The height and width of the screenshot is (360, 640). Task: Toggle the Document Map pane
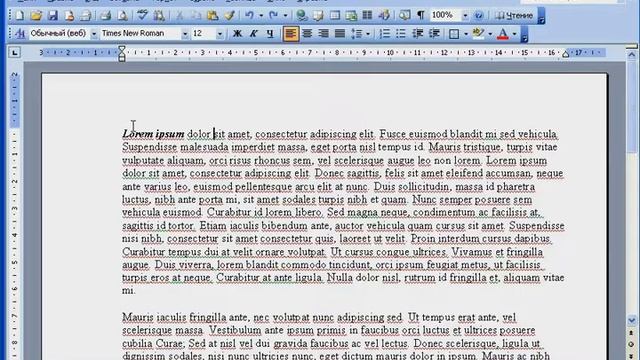coord(404,16)
